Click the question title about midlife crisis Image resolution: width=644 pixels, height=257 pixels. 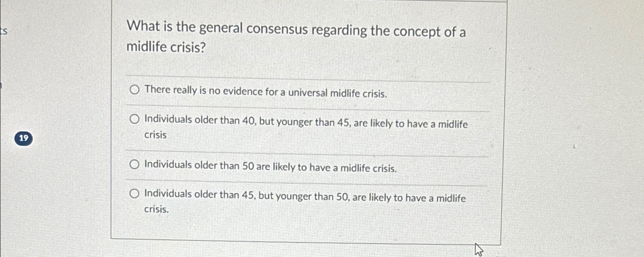point(297,37)
